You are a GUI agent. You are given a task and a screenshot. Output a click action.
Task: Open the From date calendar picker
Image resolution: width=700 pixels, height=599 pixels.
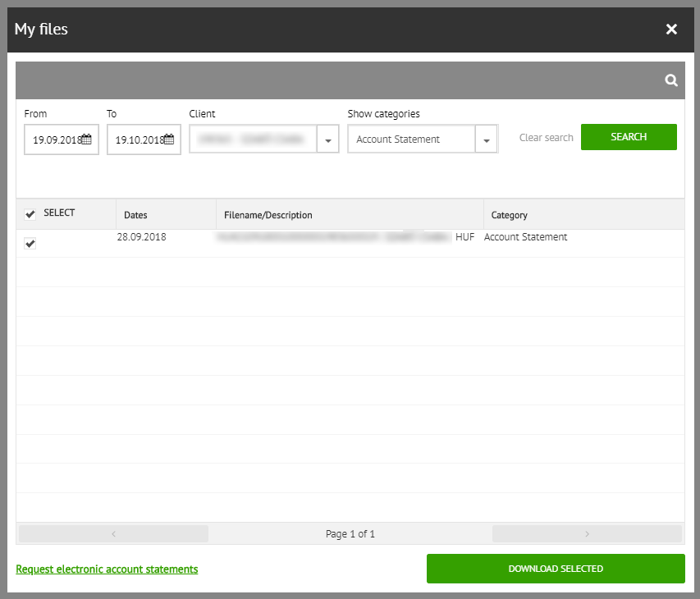[x=87, y=139]
